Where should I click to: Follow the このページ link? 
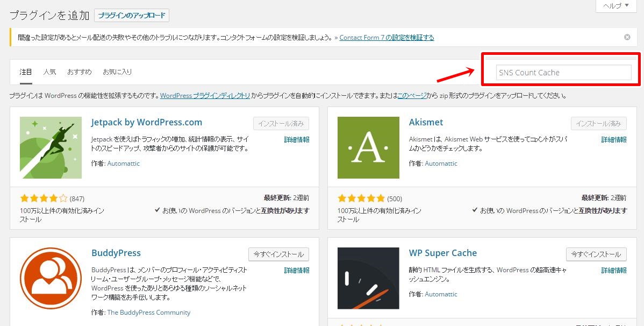point(412,96)
